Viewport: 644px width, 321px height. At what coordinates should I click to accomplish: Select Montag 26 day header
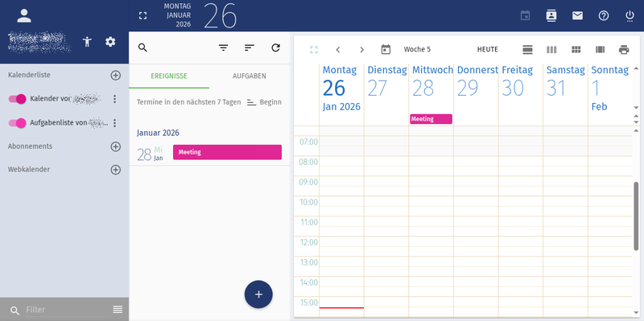341,88
